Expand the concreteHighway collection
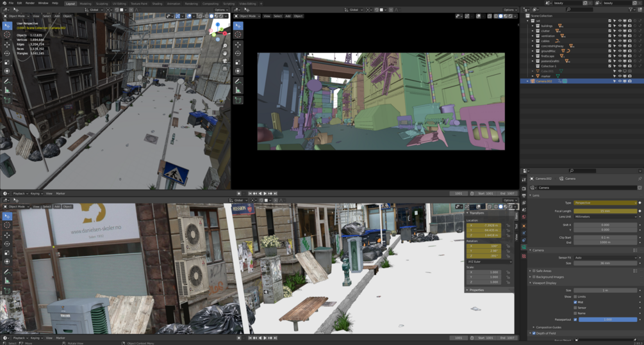Image resolution: width=644 pixels, height=345 pixels. pyautogui.click(x=533, y=46)
